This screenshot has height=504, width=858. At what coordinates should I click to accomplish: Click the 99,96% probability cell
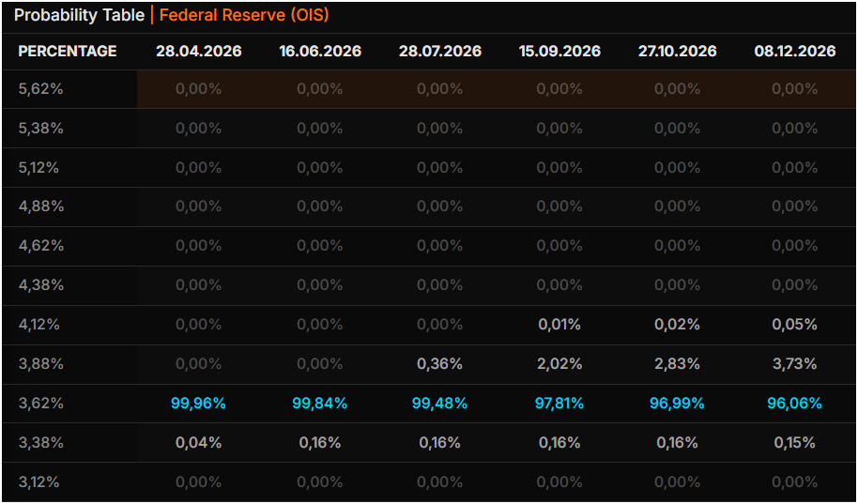point(198,403)
